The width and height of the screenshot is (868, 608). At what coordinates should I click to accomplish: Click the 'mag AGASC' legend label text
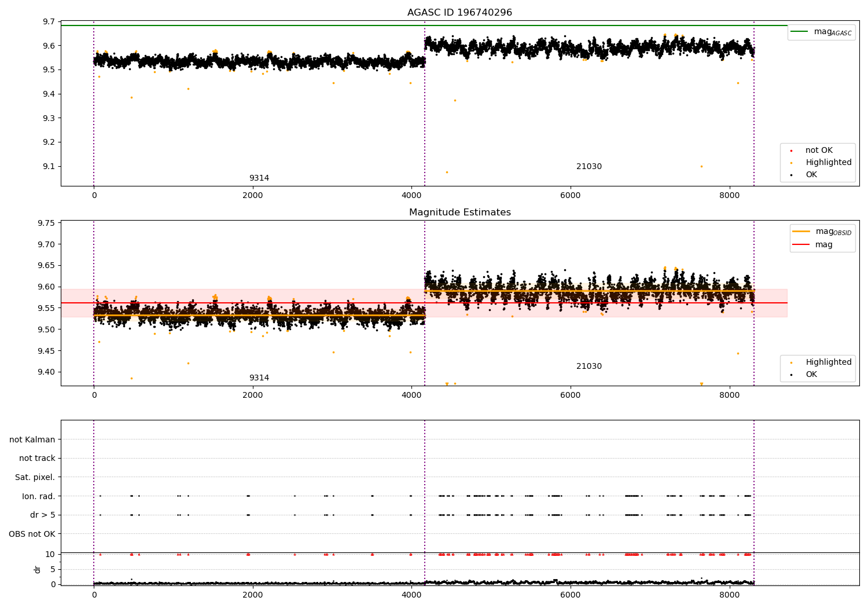point(833,32)
